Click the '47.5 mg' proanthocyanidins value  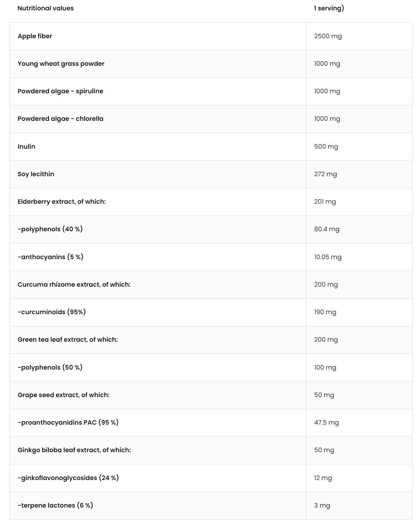[326, 422]
